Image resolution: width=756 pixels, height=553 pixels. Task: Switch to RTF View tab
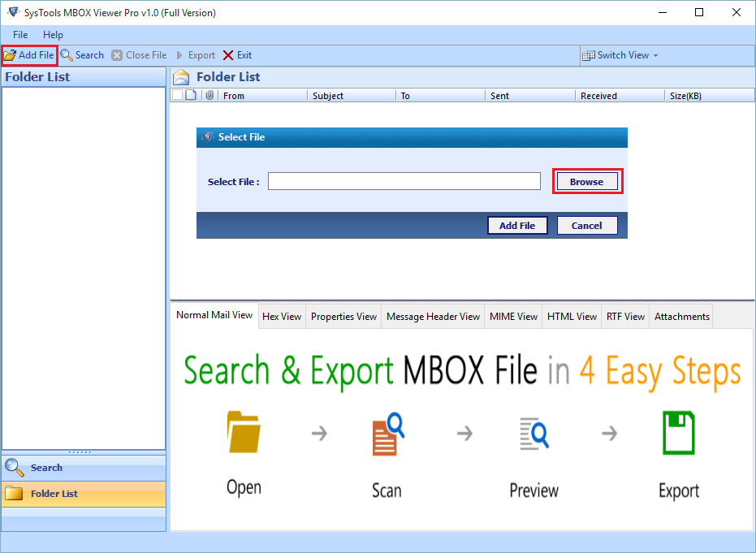625,317
